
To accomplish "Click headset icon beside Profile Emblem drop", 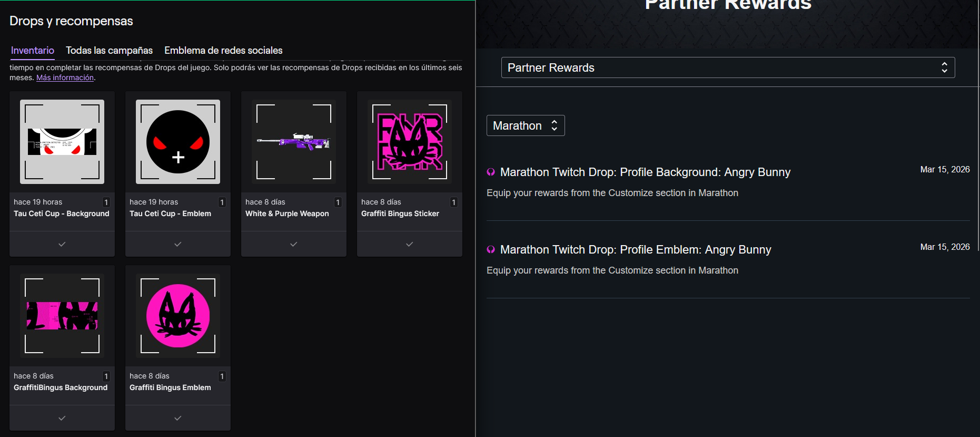I will click(x=491, y=250).
